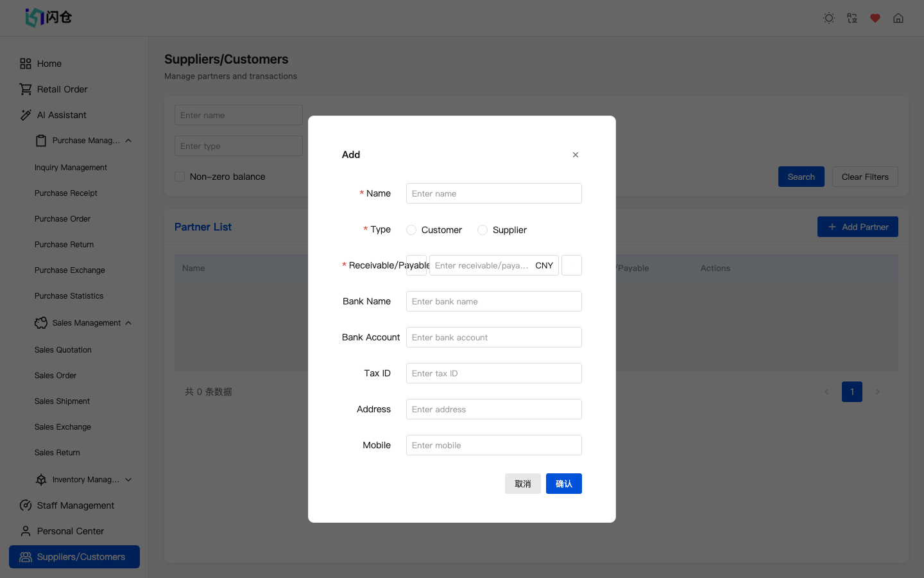Expand the Inventory Management section
Image resolution: width=924 pixels, height=578 pixels.
click(x=128, y=479)
